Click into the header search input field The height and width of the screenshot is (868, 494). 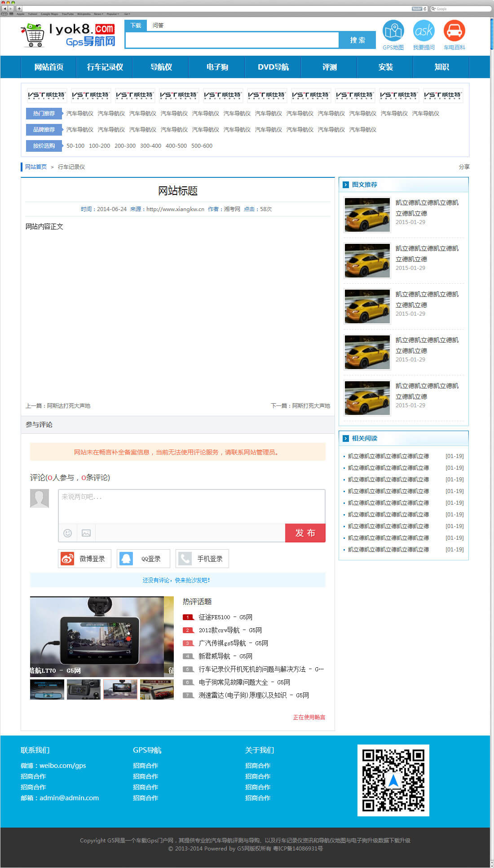232,40
